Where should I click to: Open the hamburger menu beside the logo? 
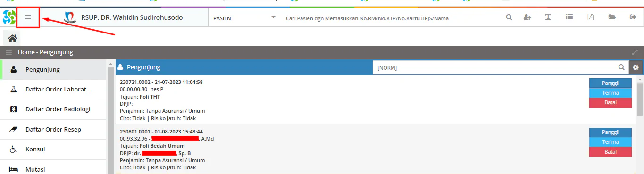pos(28,17)
